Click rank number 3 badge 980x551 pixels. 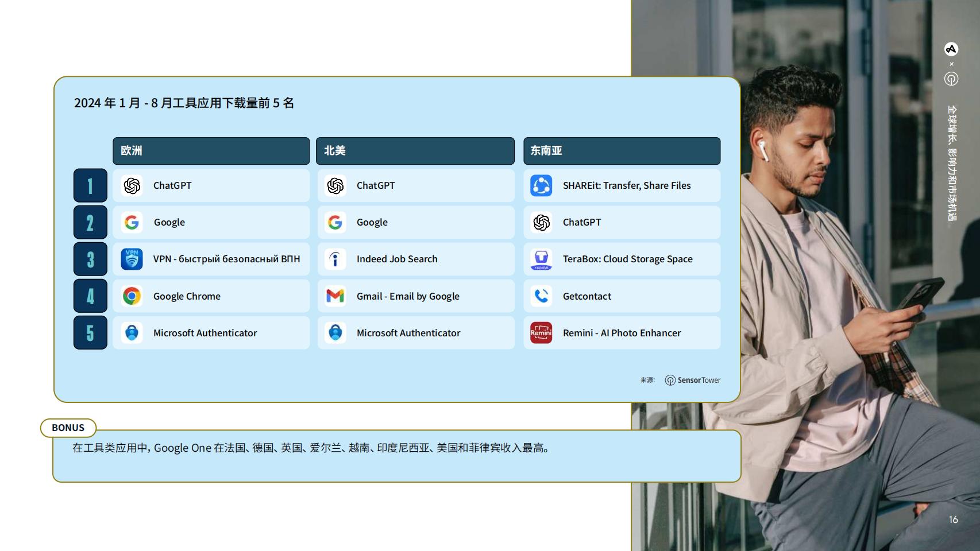pos(90,259)
